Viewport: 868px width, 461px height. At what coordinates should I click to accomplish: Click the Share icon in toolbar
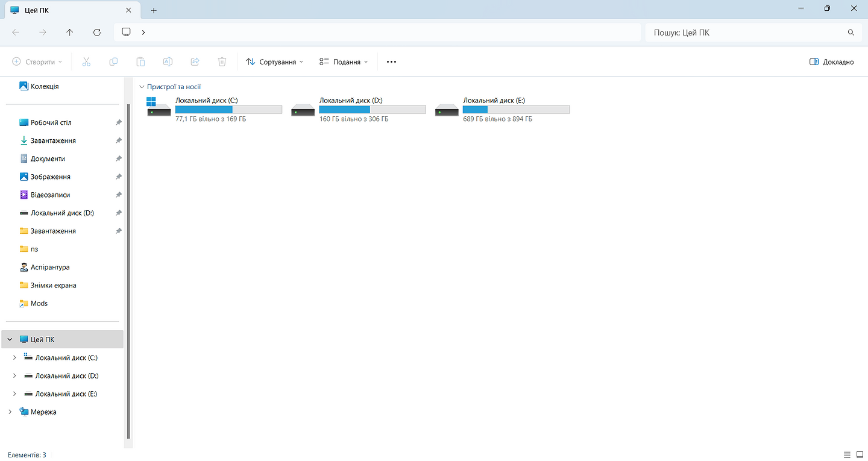tap(195, 61)
